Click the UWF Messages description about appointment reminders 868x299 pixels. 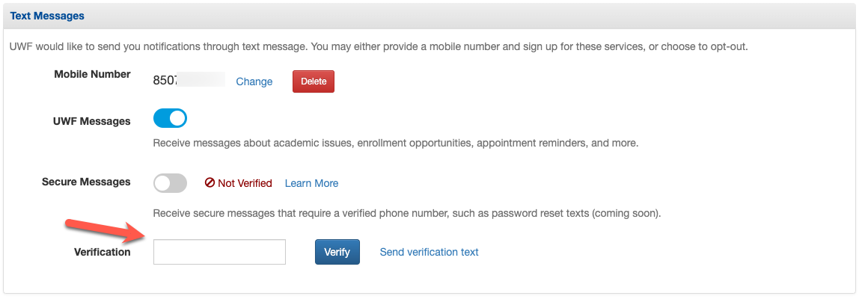click(396, 143)
